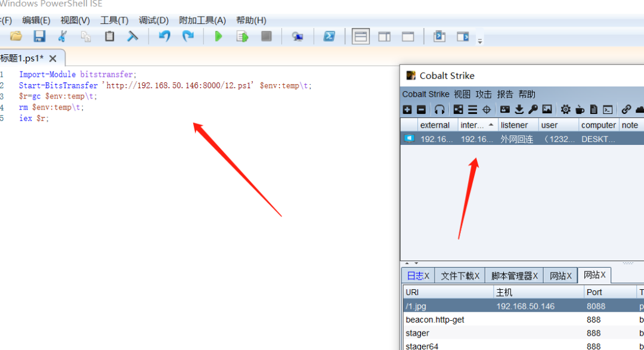Sort sessions by computer column
The image size is (644, 350).
599,125
